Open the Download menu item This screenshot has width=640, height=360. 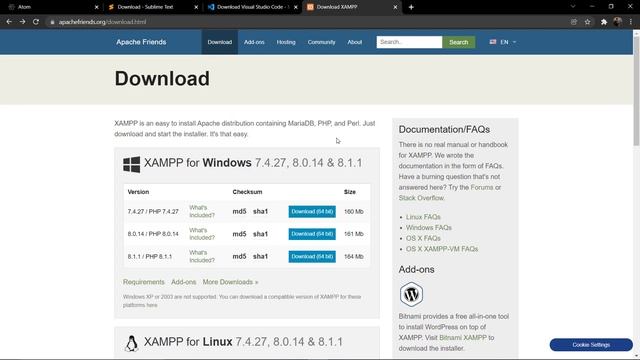click(x=220, y=42)
